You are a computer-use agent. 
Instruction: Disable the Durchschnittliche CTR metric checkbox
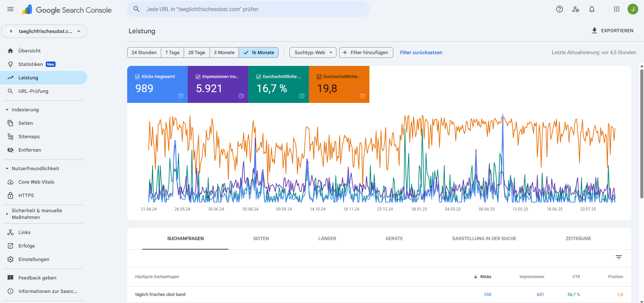click(258, 76)
